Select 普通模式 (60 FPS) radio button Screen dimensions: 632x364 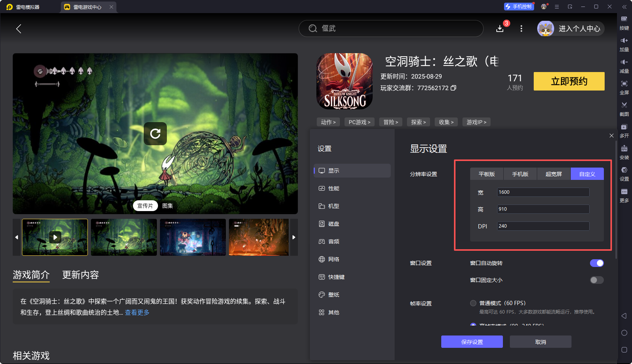click(473, 303)
